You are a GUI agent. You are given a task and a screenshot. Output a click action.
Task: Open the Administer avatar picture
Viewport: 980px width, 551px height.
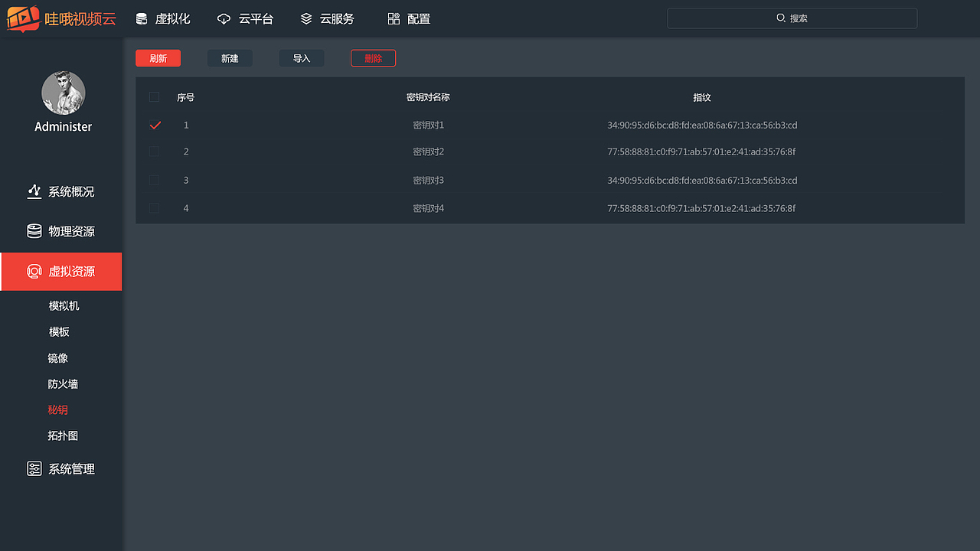pyautogui.click(x=63, y=93)
